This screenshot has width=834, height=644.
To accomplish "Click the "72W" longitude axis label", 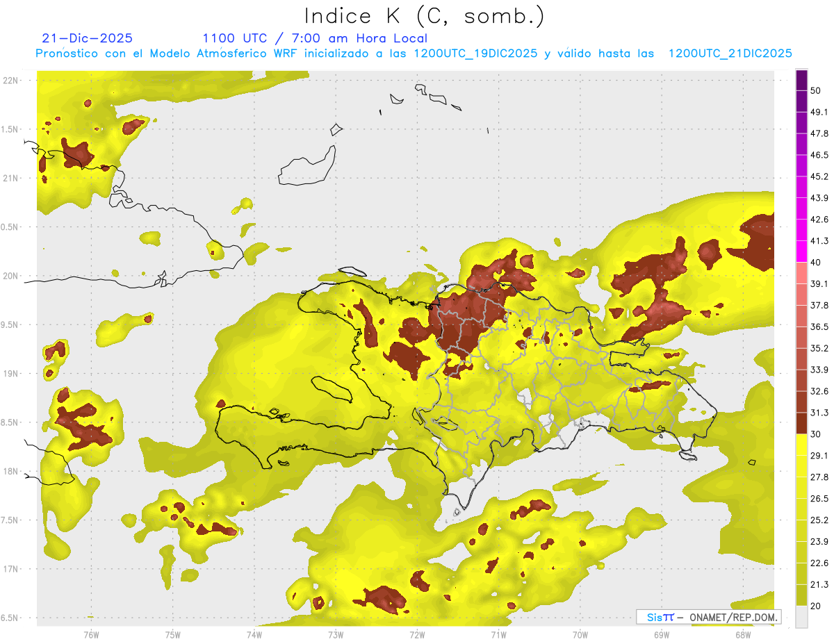I will tap(417, 635).
